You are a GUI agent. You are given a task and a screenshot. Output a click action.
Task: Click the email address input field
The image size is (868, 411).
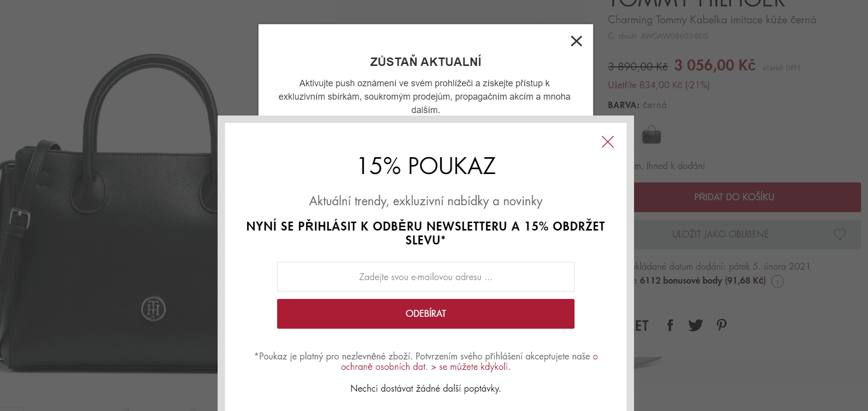[x=426, y=277]
